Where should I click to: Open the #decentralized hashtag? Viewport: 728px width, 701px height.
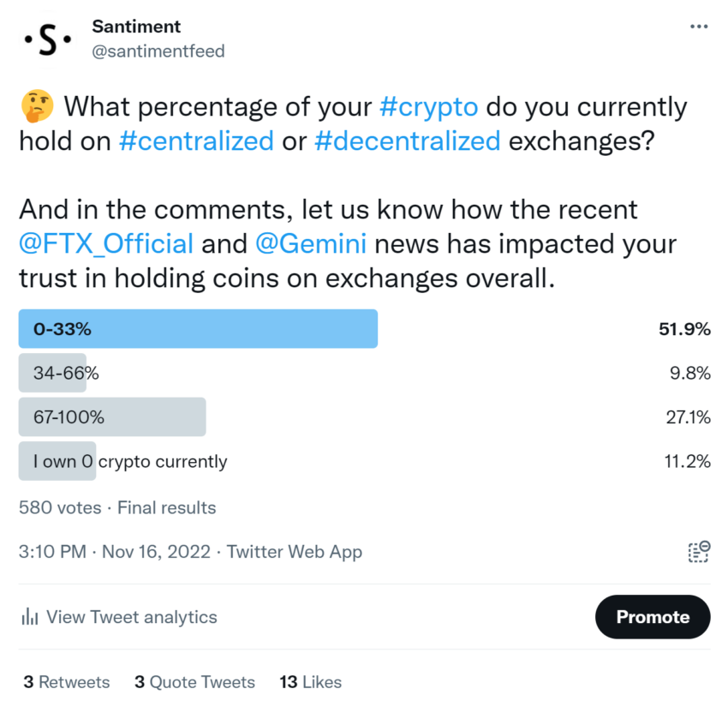pyautogui.click(x=407, y=141)
